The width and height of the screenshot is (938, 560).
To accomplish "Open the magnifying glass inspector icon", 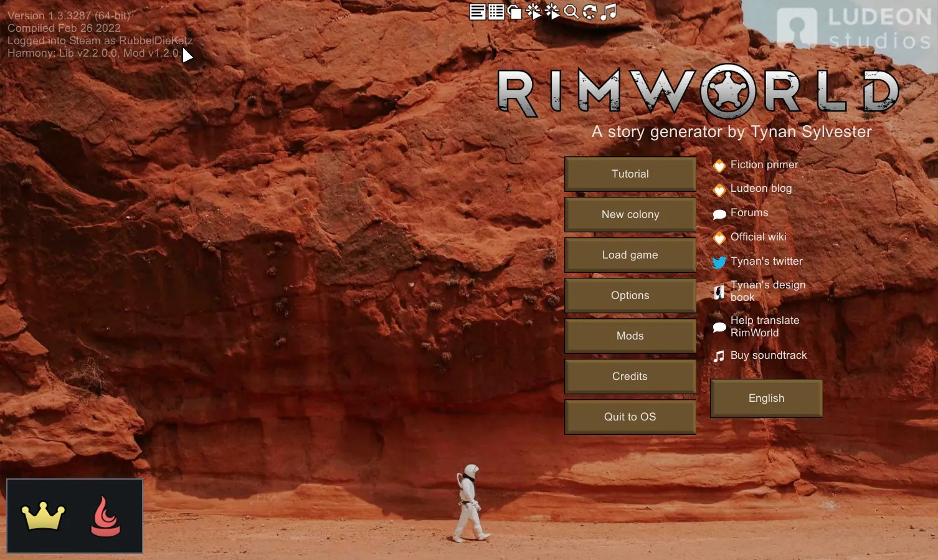I will tap(571, 12).
